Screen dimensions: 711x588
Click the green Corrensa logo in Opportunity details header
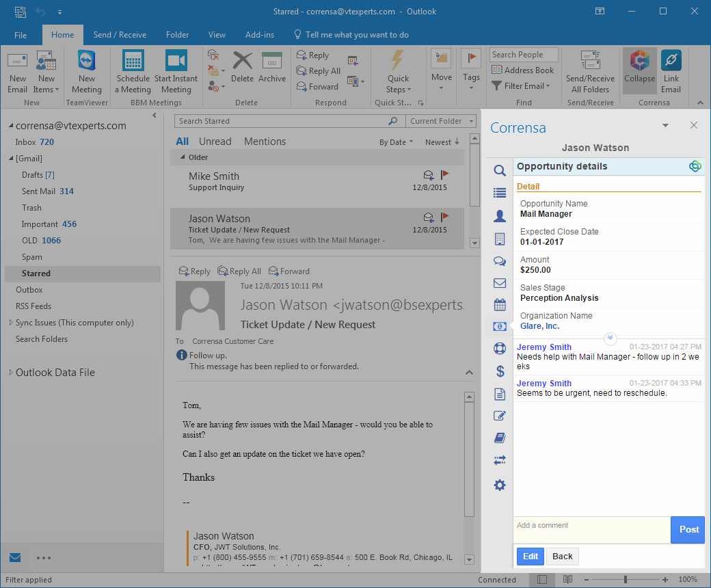pos(695,166)
